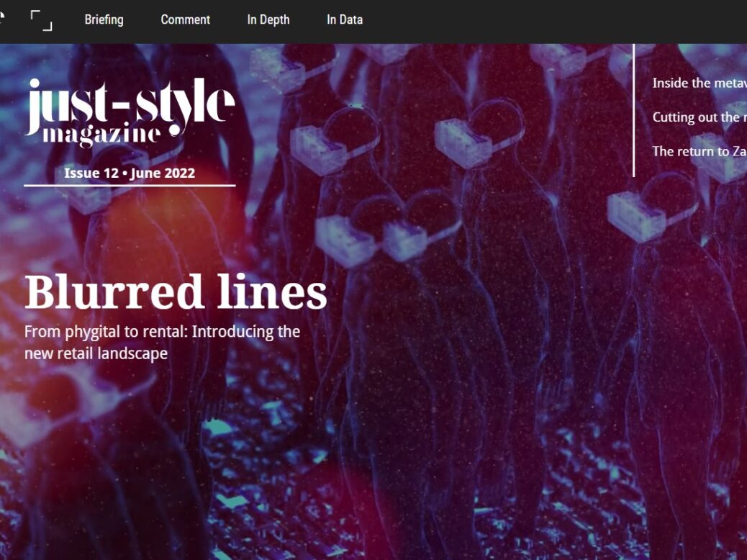
Task: Select the In Data menu item
Action: 345,19
